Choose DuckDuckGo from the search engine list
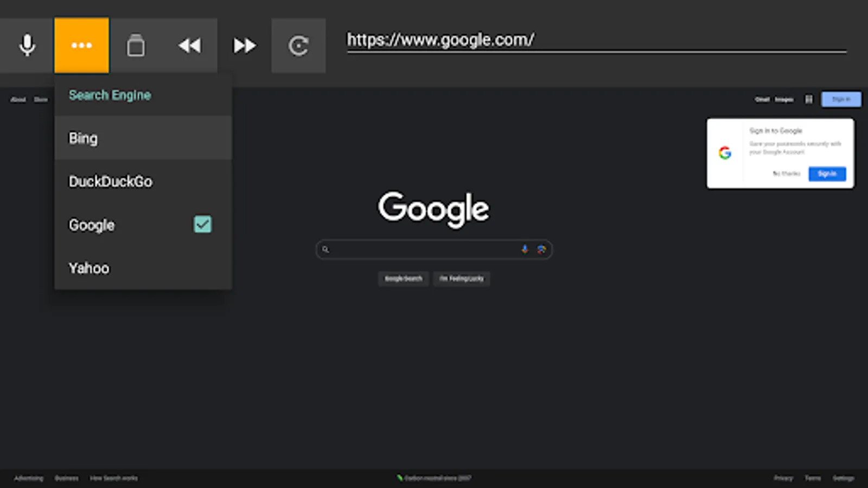868x488 pixels. point(143,182)
